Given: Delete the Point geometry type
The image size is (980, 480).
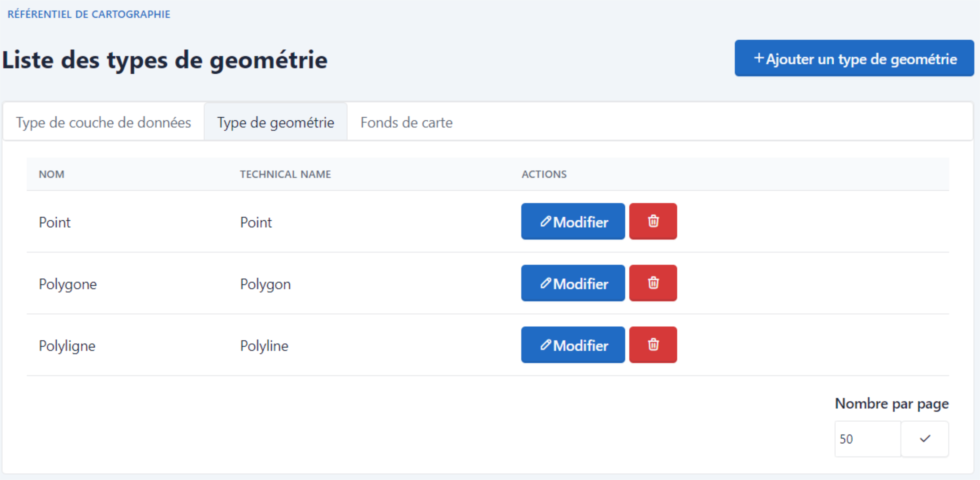Looking at the screenshot, I should tap(652, 221).
